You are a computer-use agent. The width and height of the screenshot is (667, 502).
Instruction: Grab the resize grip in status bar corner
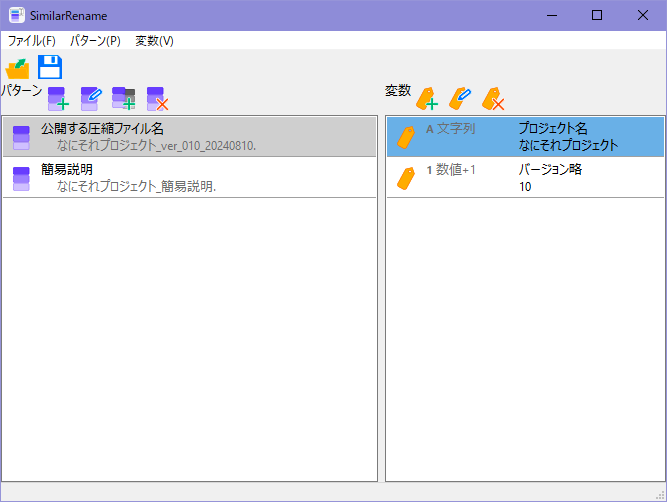[x=661, y=495]
